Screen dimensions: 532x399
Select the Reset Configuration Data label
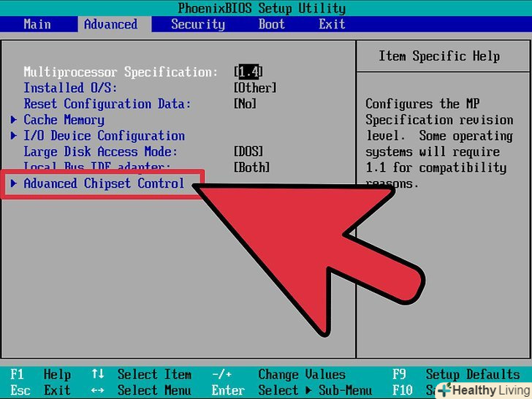coord(107,104)
